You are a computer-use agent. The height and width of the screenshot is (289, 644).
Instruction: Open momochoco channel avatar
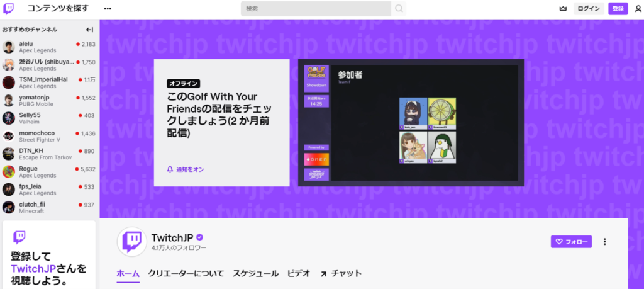click(9, 136)
